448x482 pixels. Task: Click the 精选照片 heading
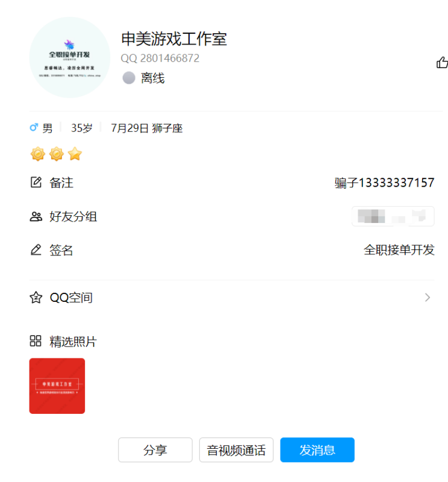[x=73, y=342]
